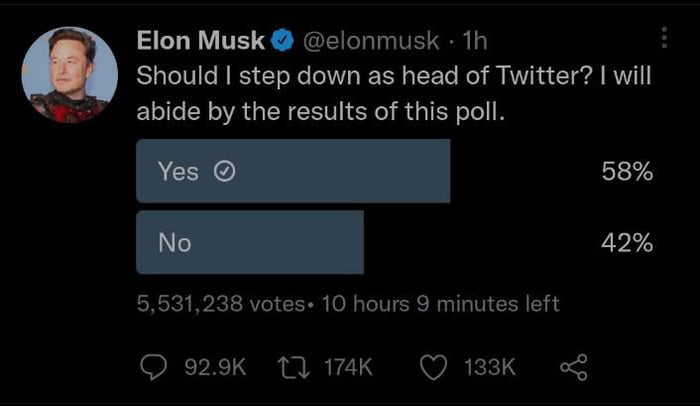The width and height of the screenshot is (700, 406).
Task: Open the profile picture avatar
Action: click(69, 75)
